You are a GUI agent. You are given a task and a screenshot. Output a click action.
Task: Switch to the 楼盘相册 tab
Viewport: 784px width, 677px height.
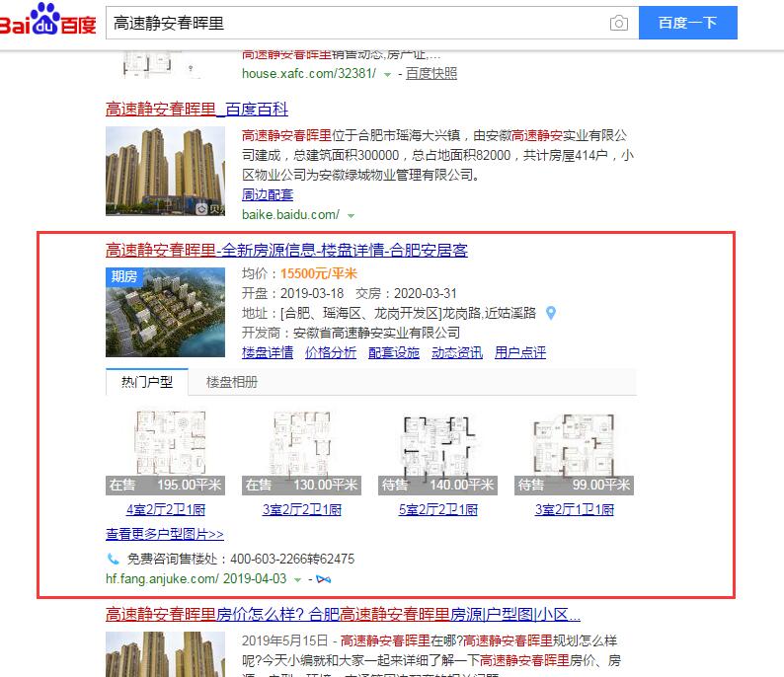[231, 382]
